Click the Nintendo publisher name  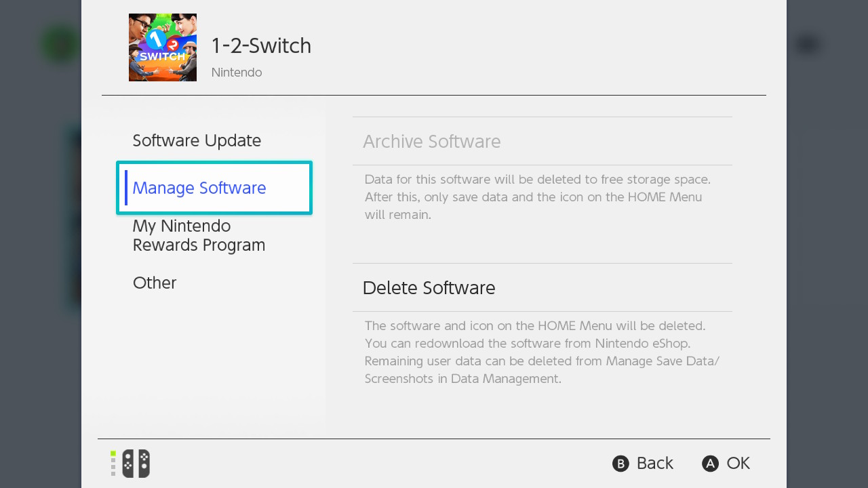[x=237, y=73]
